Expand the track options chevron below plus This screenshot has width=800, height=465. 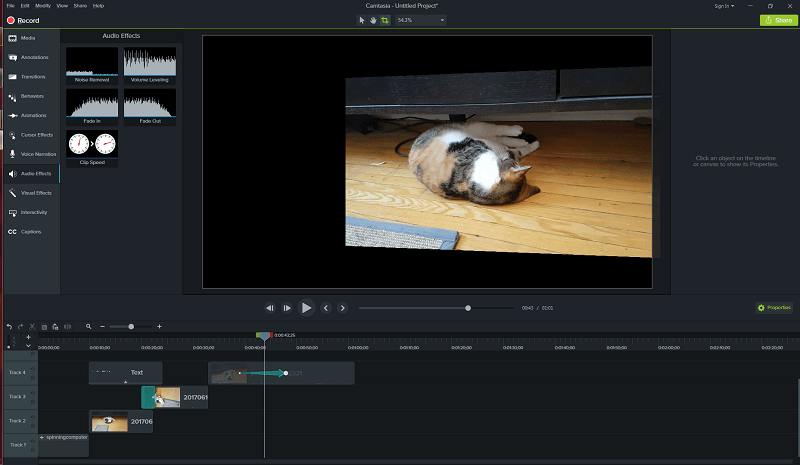[28, 346]
